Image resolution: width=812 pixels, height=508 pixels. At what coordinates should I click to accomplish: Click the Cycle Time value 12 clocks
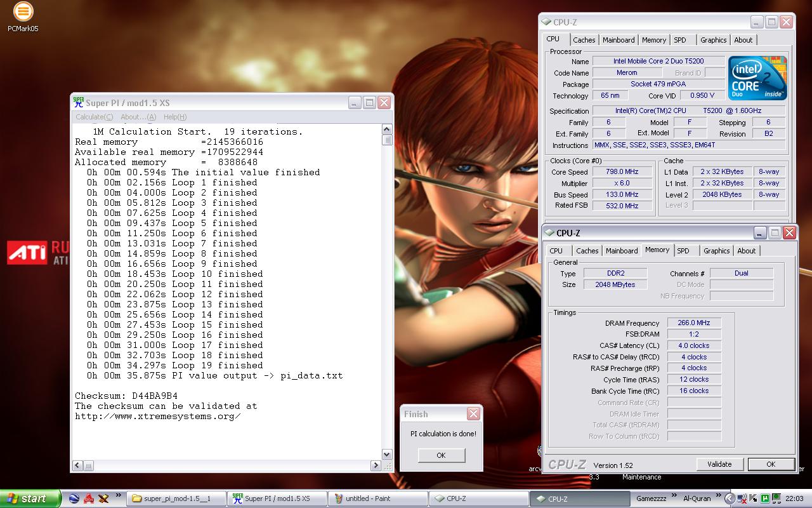694,379
